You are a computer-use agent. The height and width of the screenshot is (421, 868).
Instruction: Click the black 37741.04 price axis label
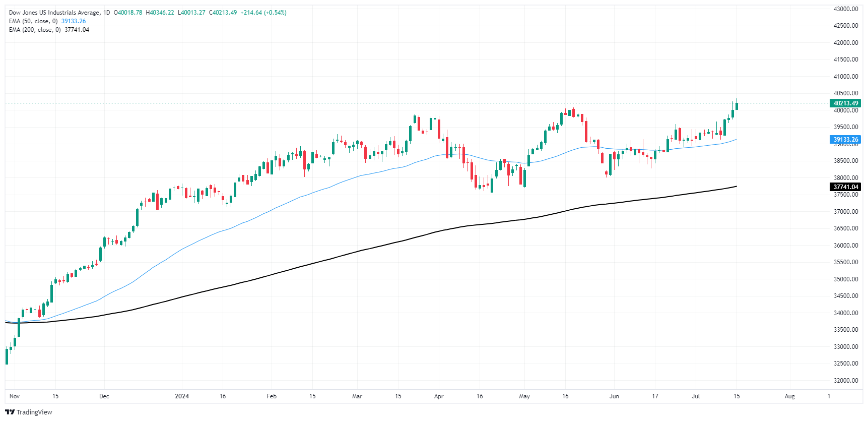(845, 187)
